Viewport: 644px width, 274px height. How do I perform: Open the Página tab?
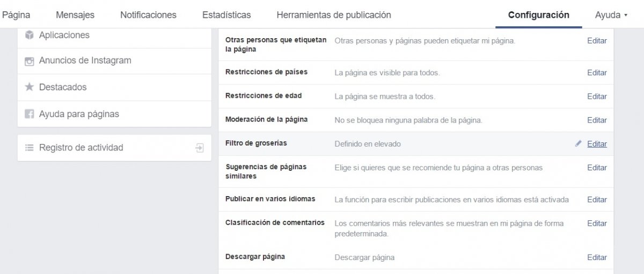(x=16, y=15)
